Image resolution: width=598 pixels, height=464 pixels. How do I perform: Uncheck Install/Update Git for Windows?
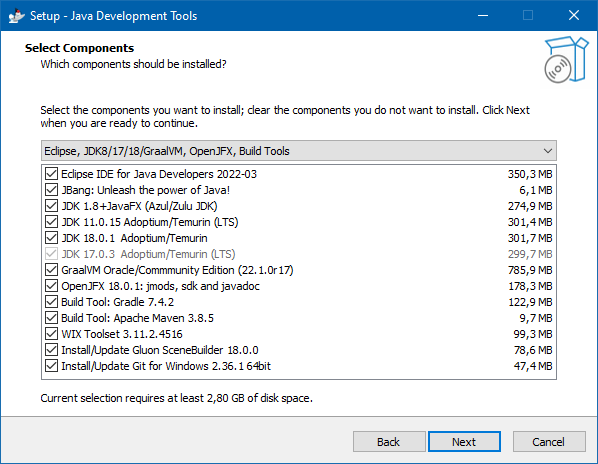coord(51,366)
